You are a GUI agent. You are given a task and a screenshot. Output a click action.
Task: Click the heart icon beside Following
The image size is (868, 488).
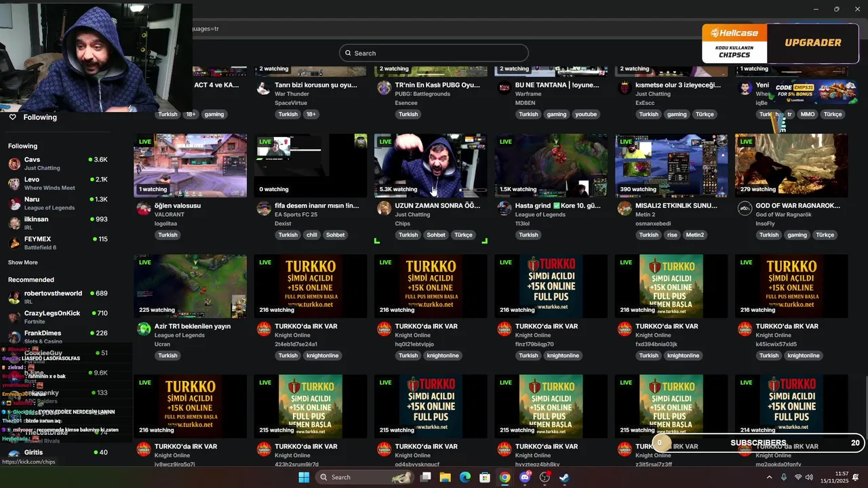(x=12, y=117)
